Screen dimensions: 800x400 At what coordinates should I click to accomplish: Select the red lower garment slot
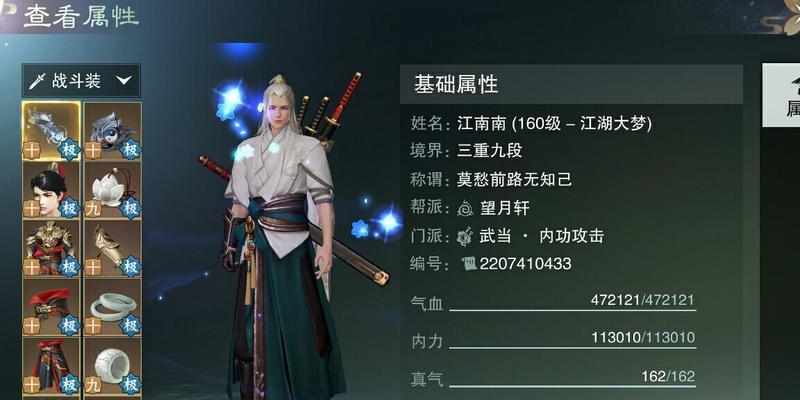pyautogui.click(x=51, y=366)
